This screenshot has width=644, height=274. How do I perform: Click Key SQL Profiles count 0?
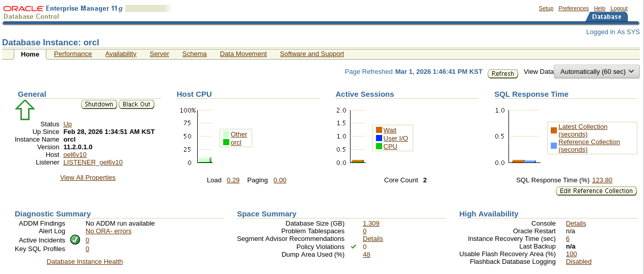click(x=87, y=249)
